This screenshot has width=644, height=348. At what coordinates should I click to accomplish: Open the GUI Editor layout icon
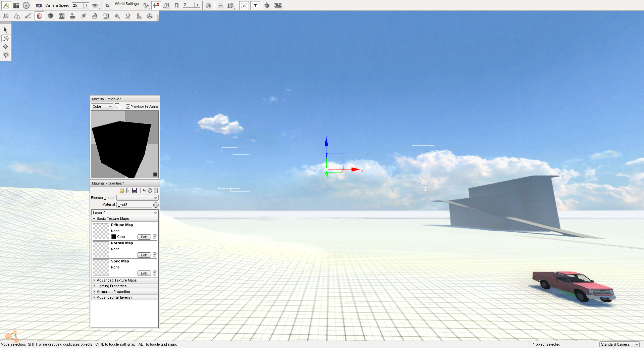16,5
